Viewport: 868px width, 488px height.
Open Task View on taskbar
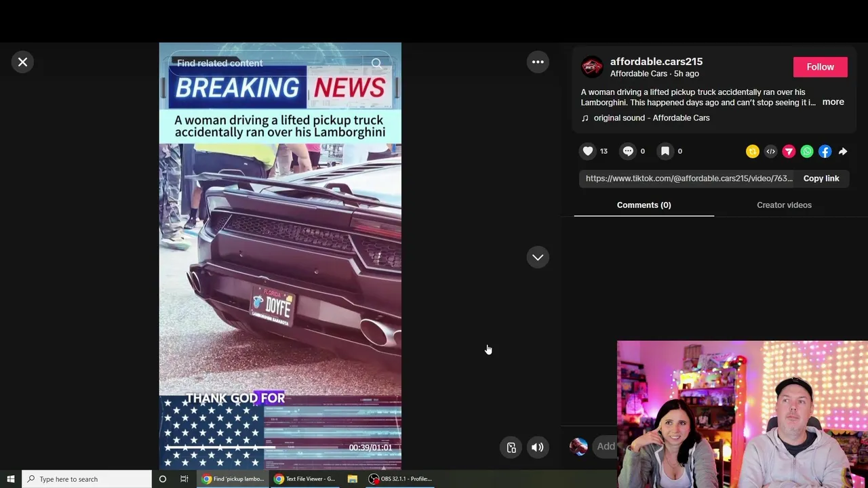(184, 479)
